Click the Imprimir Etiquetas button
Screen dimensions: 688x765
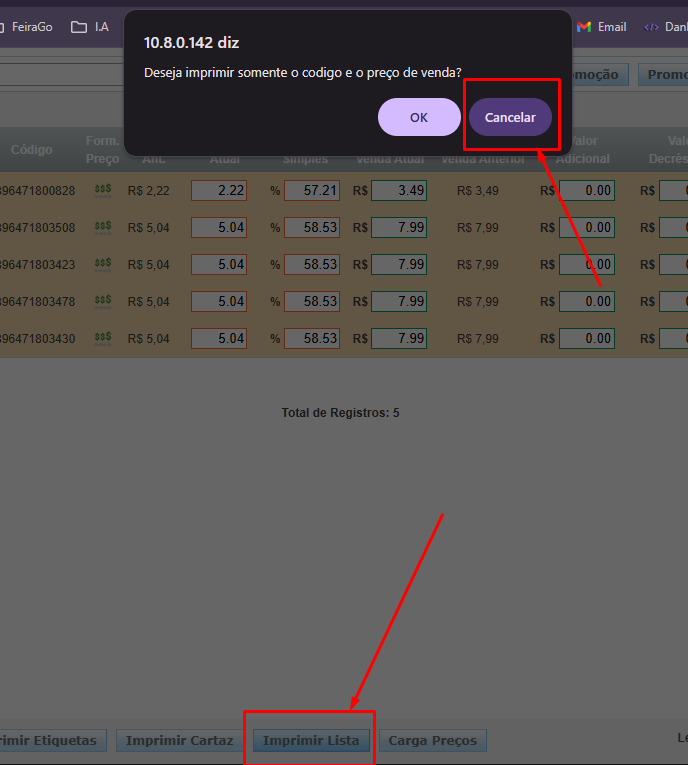[x=50, y=741]
